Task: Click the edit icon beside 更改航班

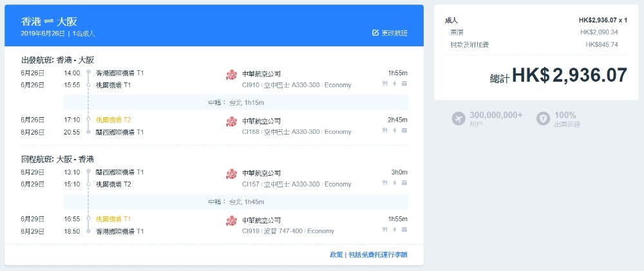Action: [375, 33]
